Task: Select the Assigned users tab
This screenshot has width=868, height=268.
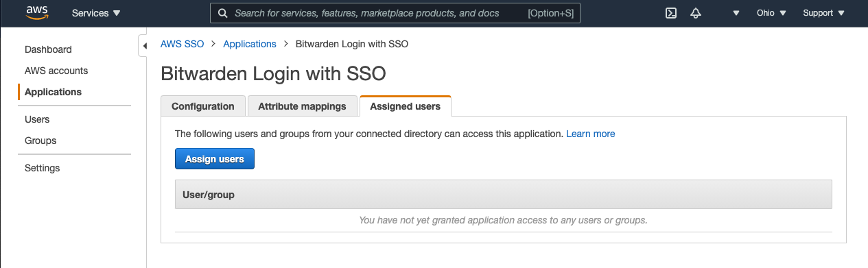Action: tap(405, 106)
